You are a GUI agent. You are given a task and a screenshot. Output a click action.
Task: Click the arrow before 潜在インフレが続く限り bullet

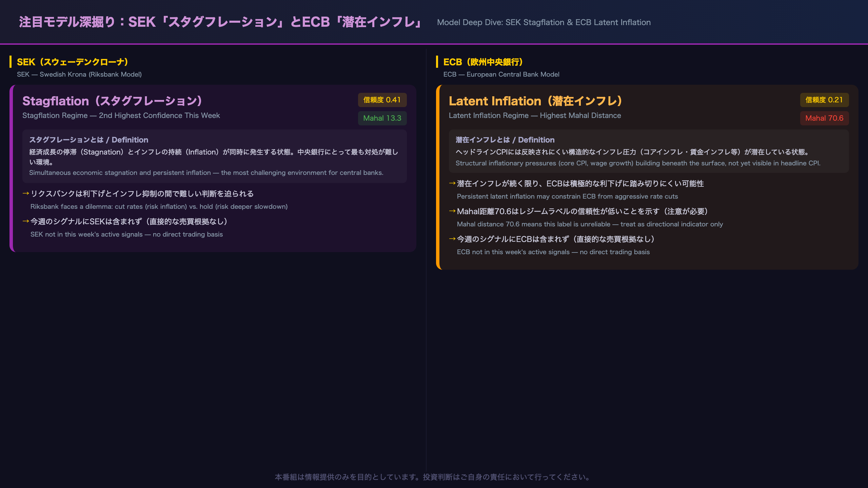point(452,183)
